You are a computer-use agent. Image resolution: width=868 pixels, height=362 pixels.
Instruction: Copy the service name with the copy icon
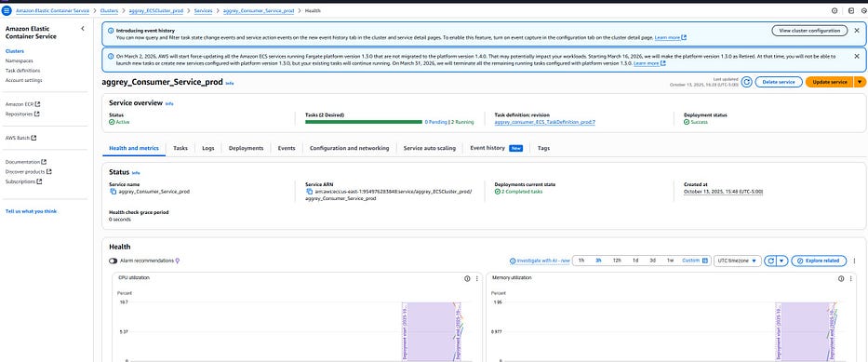tap(113, 192)
